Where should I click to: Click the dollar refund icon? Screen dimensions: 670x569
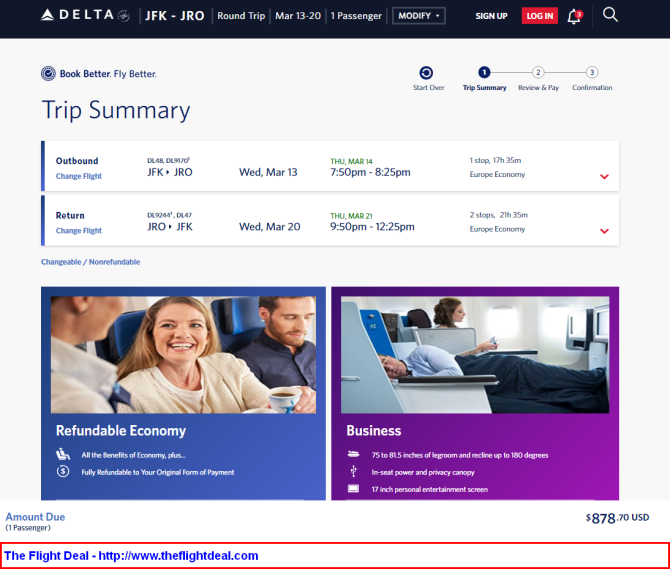[x=62, y=471]
